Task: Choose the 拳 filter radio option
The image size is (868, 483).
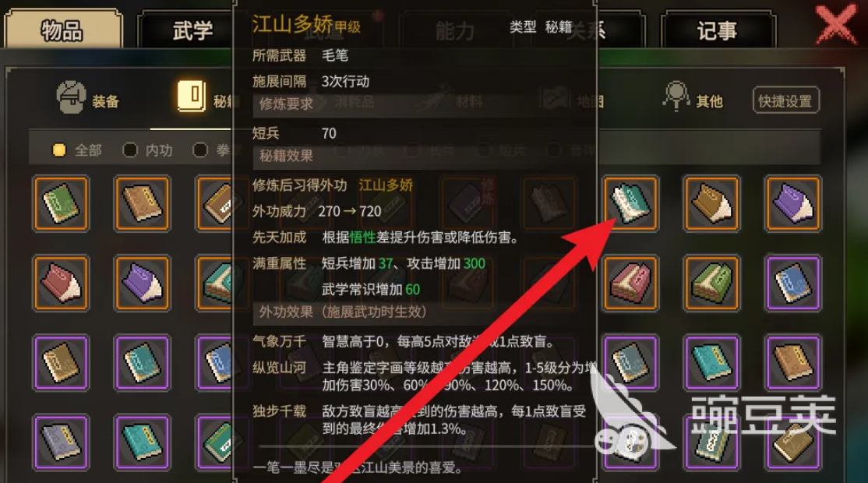Action: tap(199, 150)
